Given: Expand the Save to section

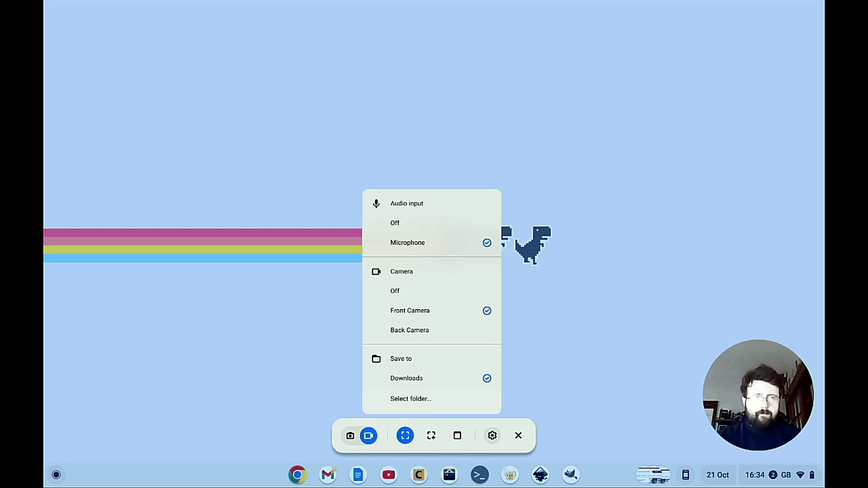Looking at the screenshot, I should point(401,358).
